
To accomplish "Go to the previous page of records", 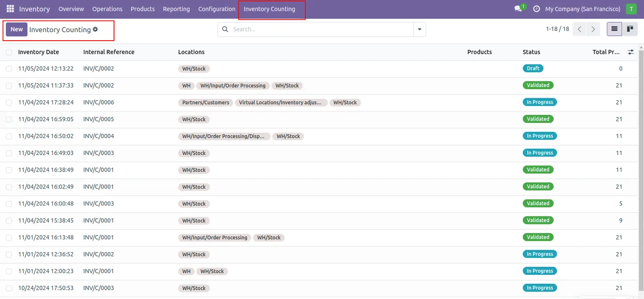I will point(580,29).
